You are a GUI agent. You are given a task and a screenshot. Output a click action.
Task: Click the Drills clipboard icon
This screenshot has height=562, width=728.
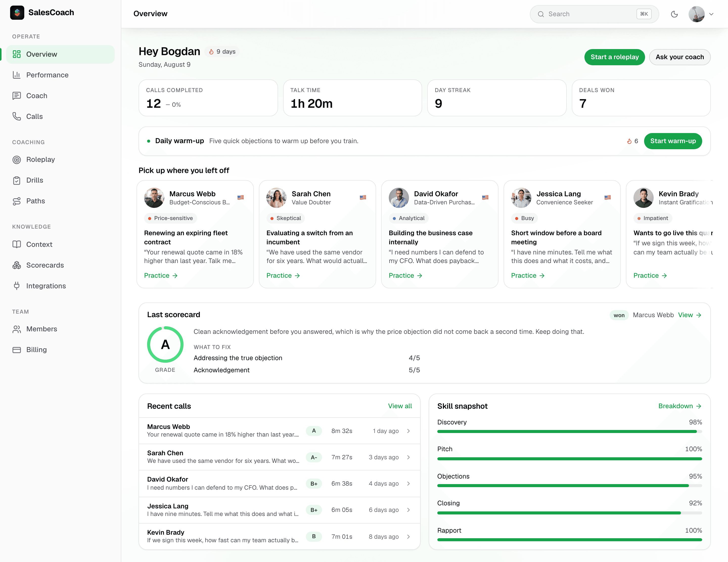[17, 180]
